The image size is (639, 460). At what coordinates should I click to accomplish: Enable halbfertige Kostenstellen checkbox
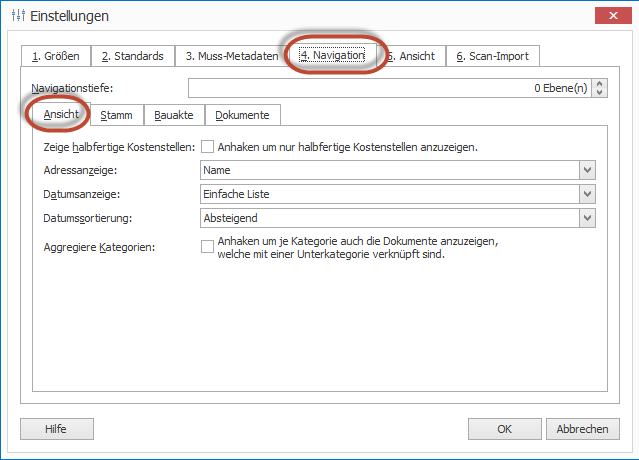coord(207,147)
